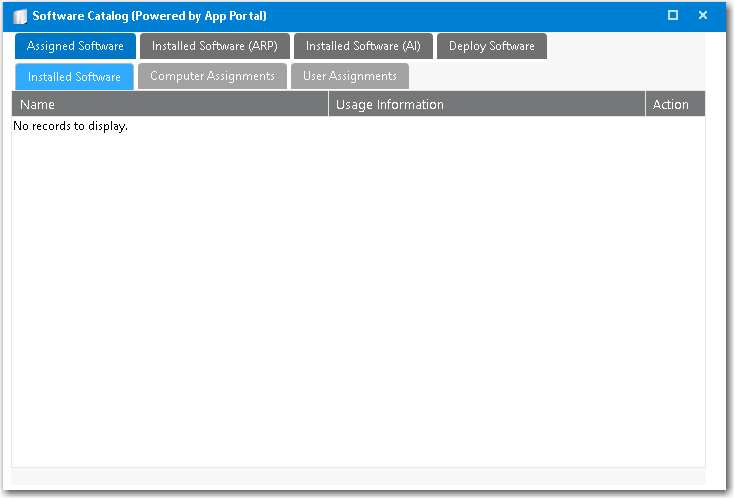Switch to the Assigned Software tab

click(x=75, y=46)
